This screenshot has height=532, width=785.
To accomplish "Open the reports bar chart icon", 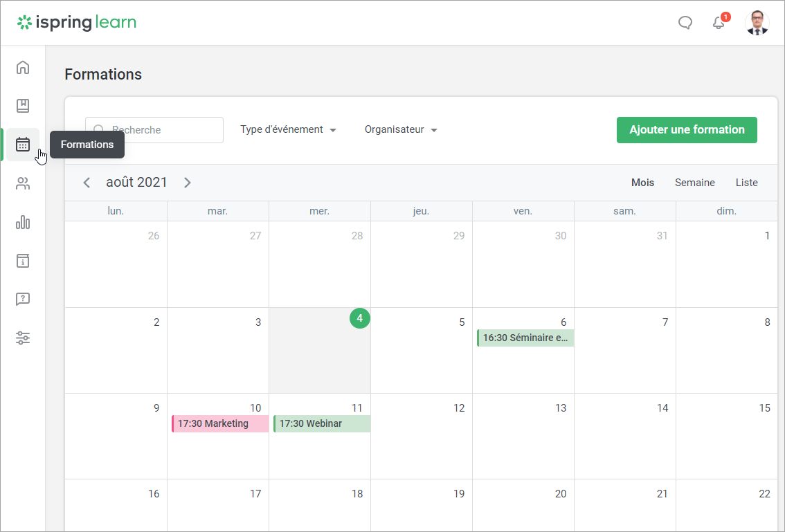I will (23, 222).
